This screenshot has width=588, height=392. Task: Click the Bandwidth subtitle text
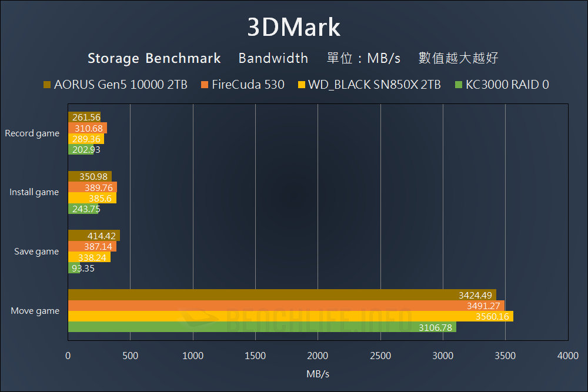pos(273,58)
